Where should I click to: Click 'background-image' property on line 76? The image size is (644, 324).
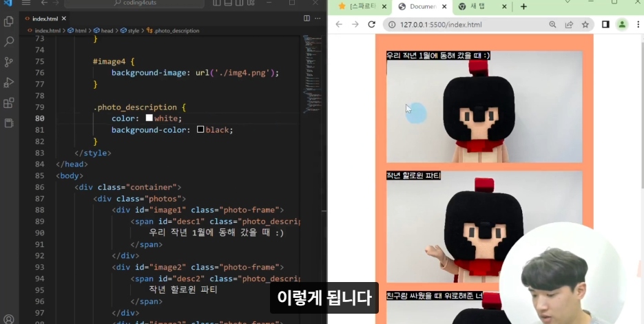coord(149,73)
